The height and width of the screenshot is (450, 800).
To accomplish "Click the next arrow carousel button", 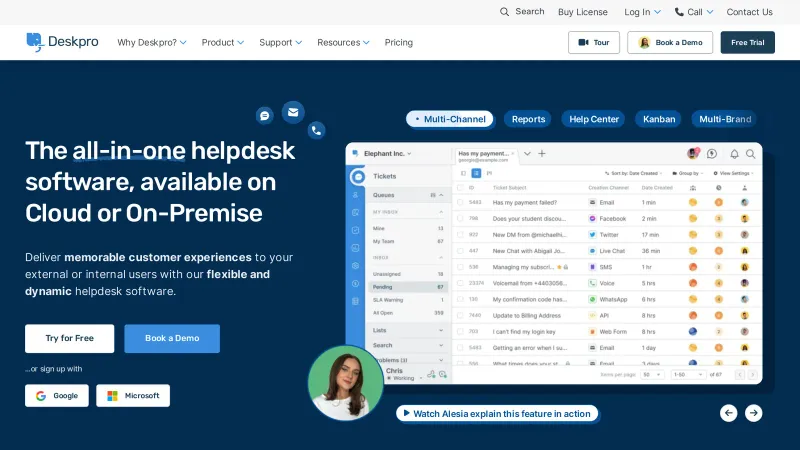I will coord(753,412).
